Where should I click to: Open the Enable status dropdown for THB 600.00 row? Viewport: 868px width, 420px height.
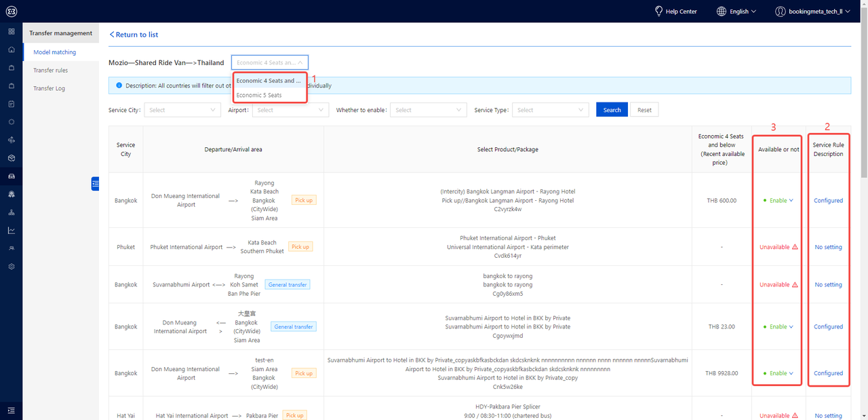tap(778, 201)
